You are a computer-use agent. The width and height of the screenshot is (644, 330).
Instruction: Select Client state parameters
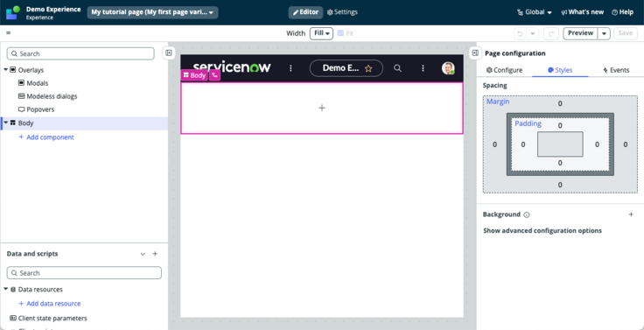point(48,318)
